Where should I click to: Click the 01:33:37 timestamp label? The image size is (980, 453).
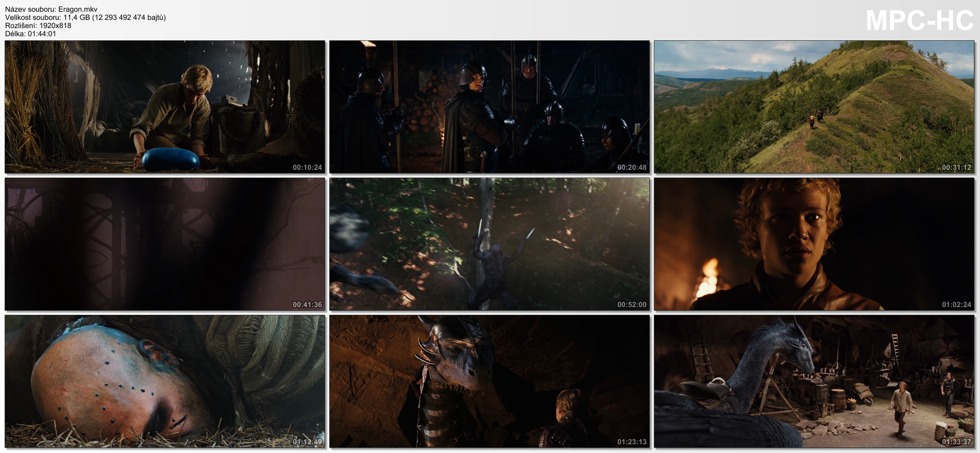click(957, 442)
